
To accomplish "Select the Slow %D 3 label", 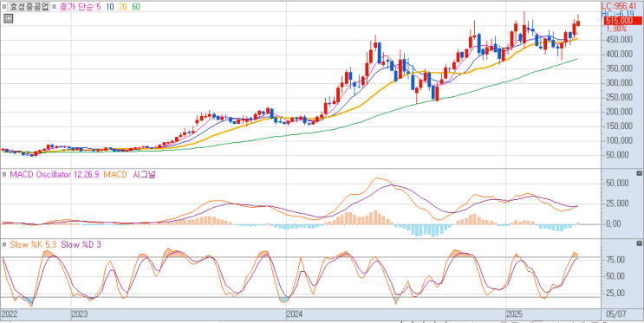I will 81,244.
